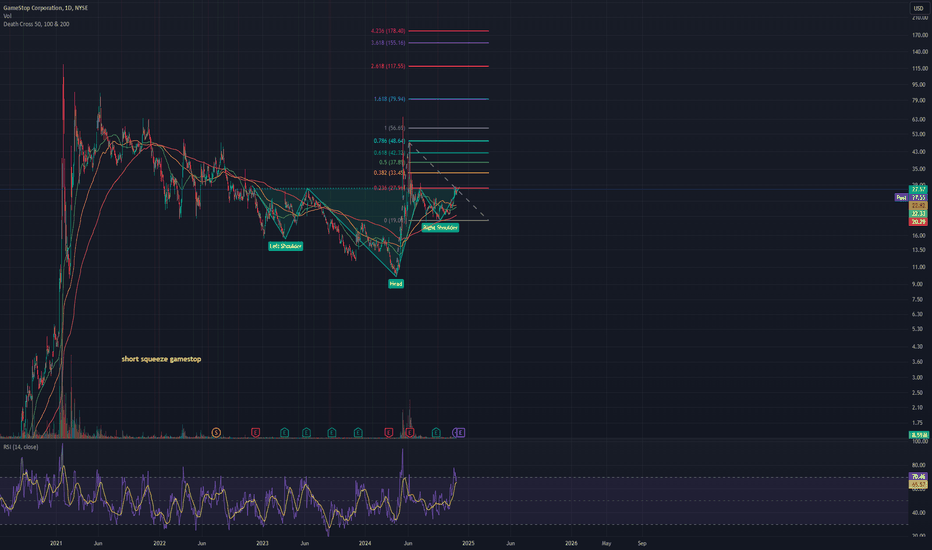
Task: Click the 4.236 (178.40) Fibonacci level label
Action: (388, 31)
